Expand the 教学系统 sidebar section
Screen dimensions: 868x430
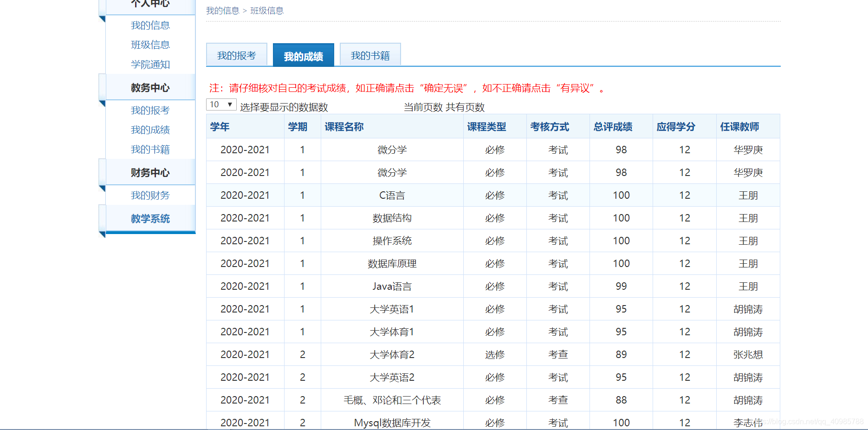point(150,218)
